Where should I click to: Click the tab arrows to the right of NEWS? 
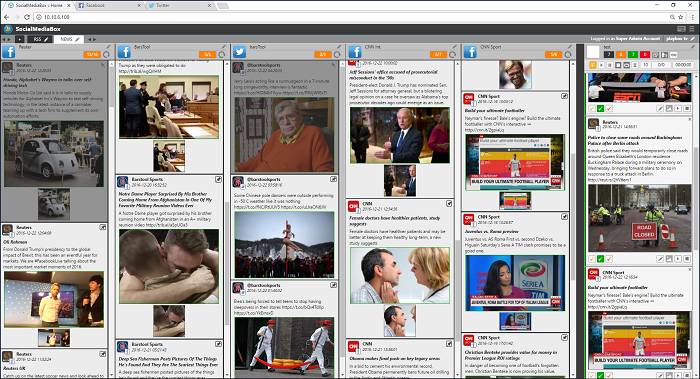pyautogui.click(x=92, y=39)
